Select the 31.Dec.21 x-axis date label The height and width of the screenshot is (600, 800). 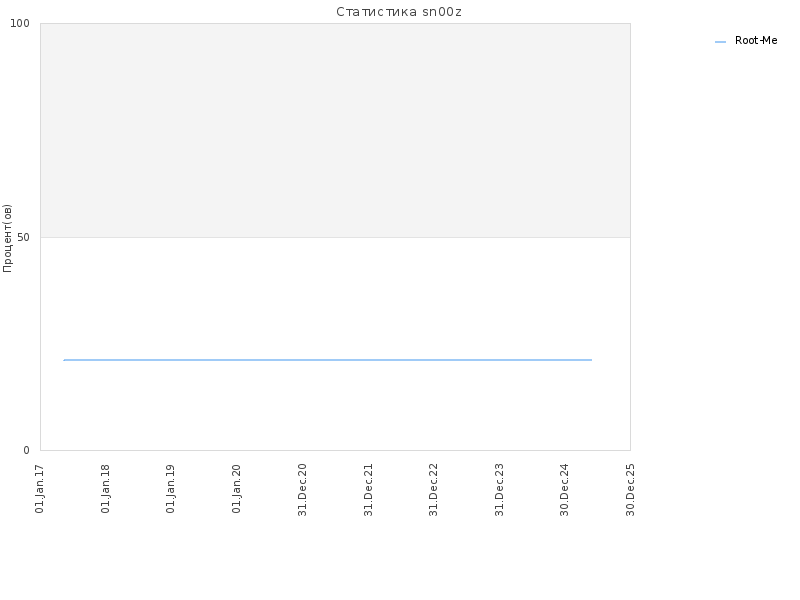(368, 489)
